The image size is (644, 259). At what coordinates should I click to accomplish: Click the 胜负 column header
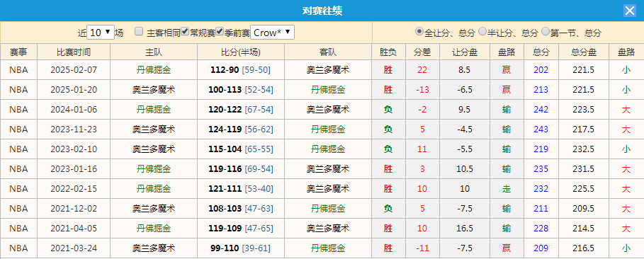click(x=388, y=52)
